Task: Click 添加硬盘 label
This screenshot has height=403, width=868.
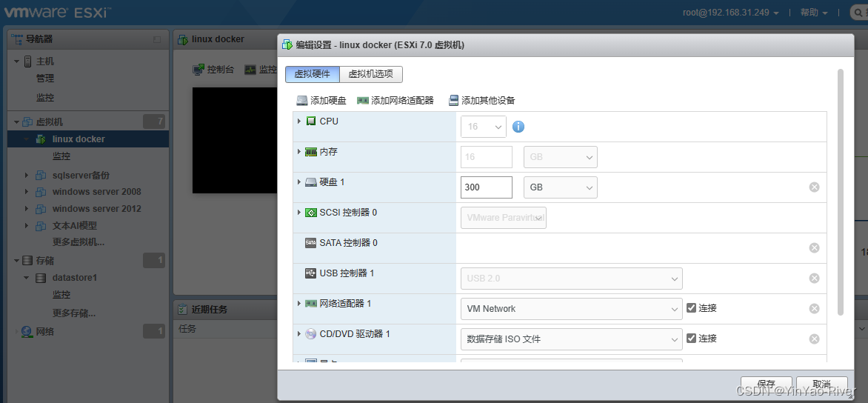Action: [328, 101]
